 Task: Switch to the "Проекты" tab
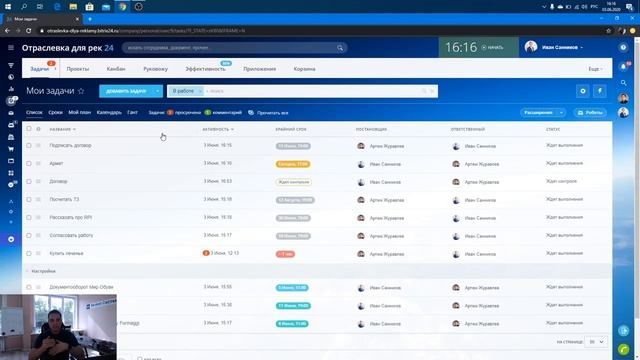pos(78,69)
